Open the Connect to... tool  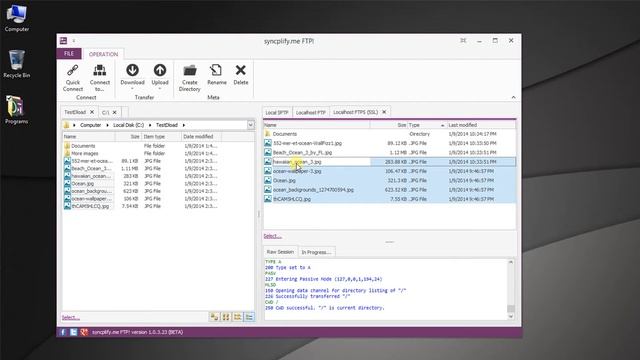click(x=100, y=78)
